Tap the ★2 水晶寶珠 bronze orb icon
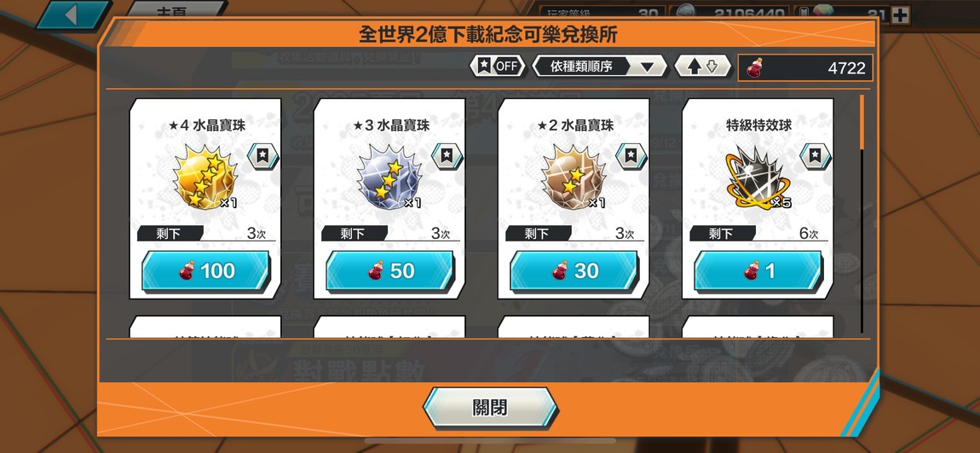The height and width of the screenshot is (453, 980). (574, 177)
